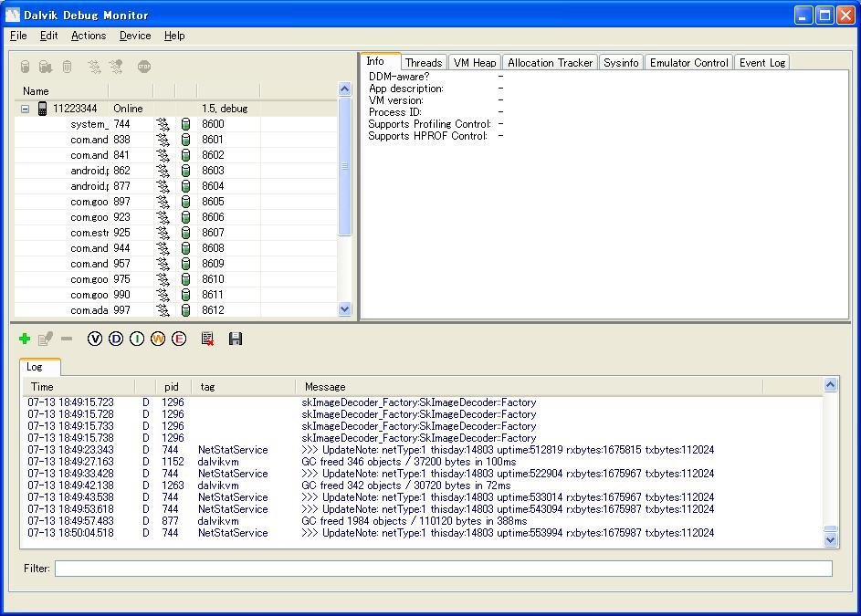Toggle Verbose (V) log level
The width and height of the screenshot is (861, 616).
point(95,339)
